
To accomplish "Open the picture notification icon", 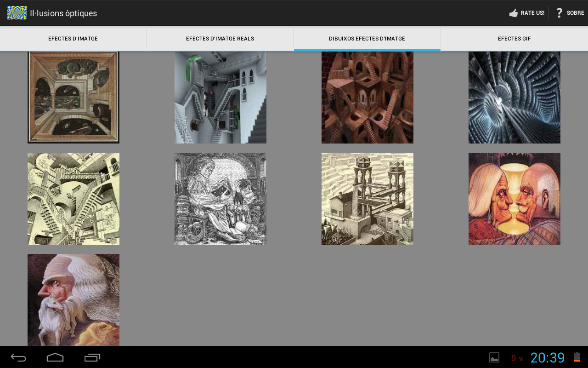I will coord(494,357).
